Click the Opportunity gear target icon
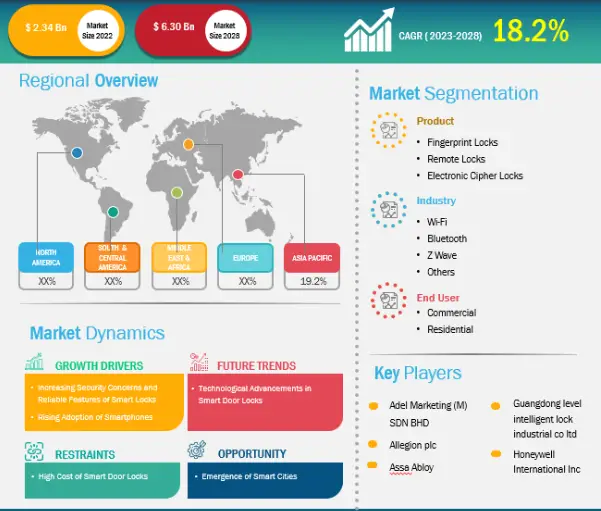This screenshot has height=511, width=601. pyautogui.click(x=197, y=450)
